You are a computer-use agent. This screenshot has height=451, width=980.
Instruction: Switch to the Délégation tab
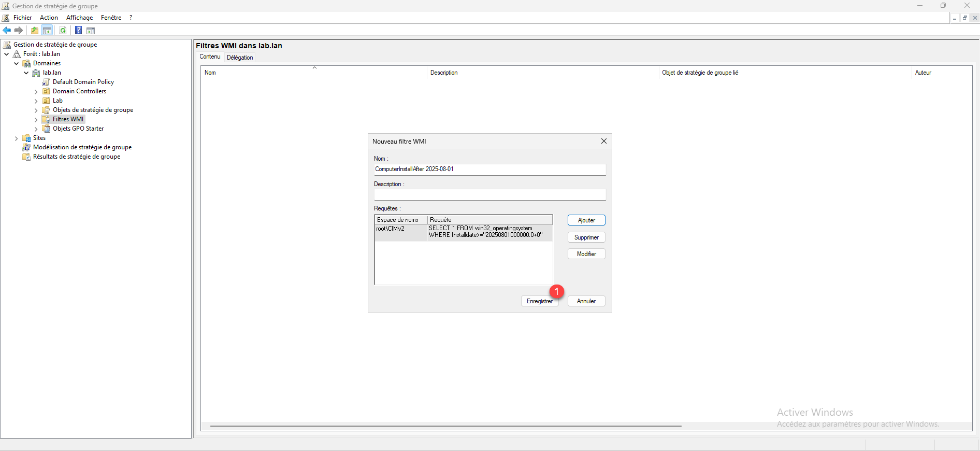[240, 58]
